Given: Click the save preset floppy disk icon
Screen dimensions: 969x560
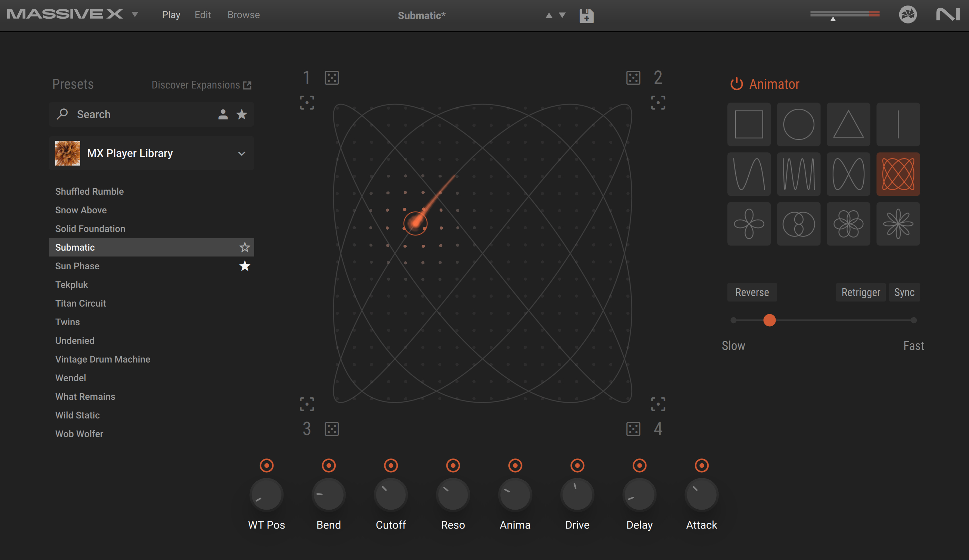Looking at the screenshot, I should (x=586, y=16).
